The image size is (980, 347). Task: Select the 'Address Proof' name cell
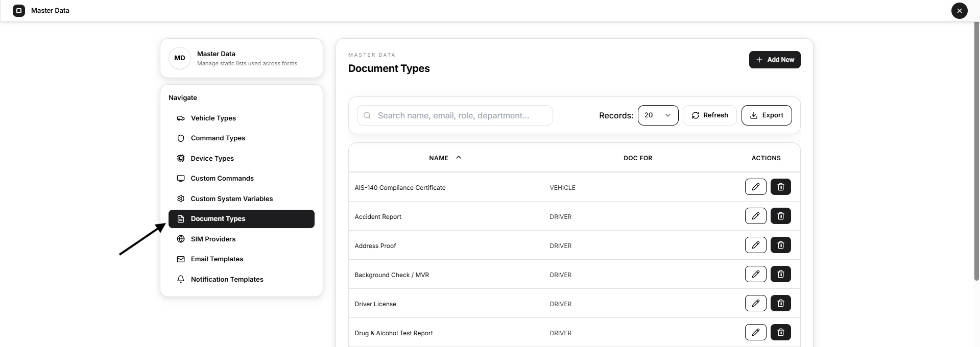pos(375,246)
